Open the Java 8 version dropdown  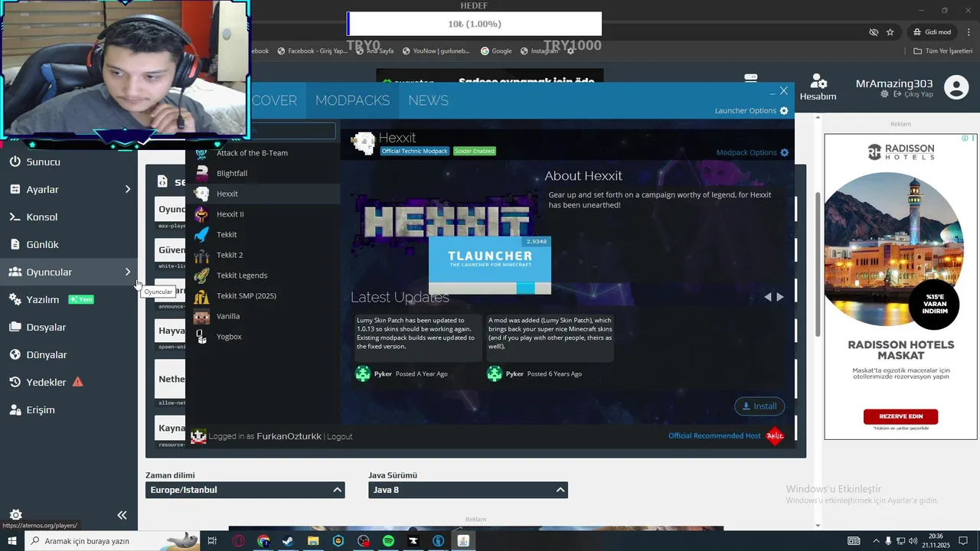click(468, 490)
